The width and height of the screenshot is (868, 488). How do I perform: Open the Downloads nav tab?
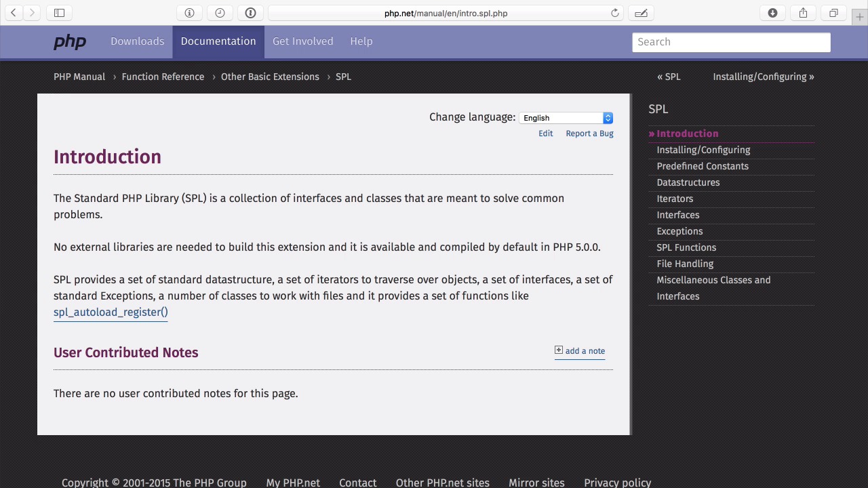coord(137,41)
